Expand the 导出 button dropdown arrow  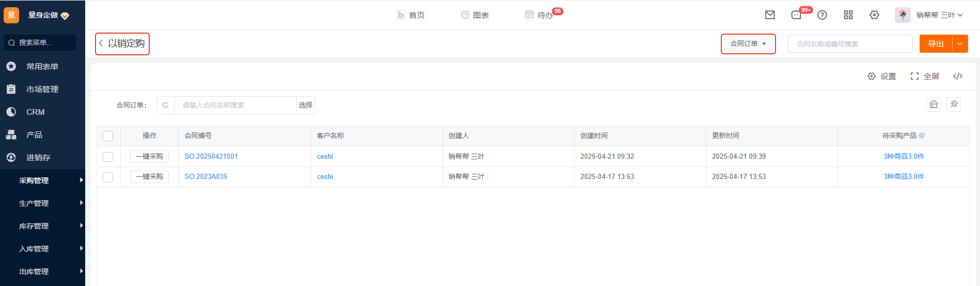[x=960, y=44]
